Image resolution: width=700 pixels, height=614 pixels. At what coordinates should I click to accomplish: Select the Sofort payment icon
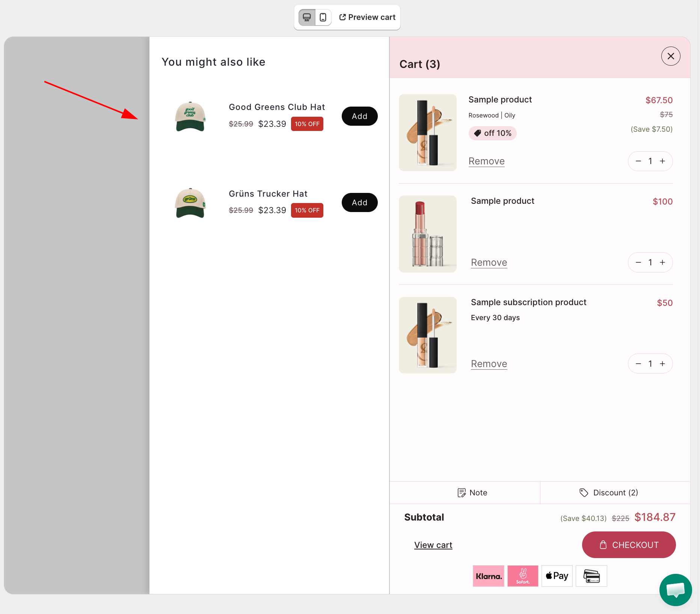(x=523, y=576)
